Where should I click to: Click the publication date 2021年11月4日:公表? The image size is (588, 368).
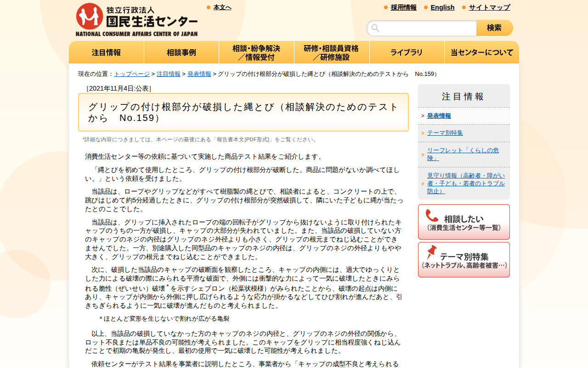tap(119, 88)
